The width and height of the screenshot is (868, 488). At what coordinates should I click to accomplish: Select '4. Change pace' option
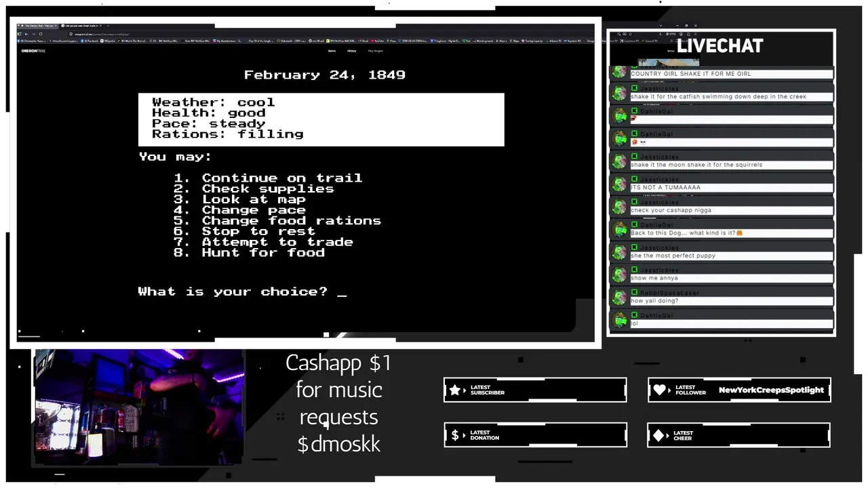coord(239,210)
